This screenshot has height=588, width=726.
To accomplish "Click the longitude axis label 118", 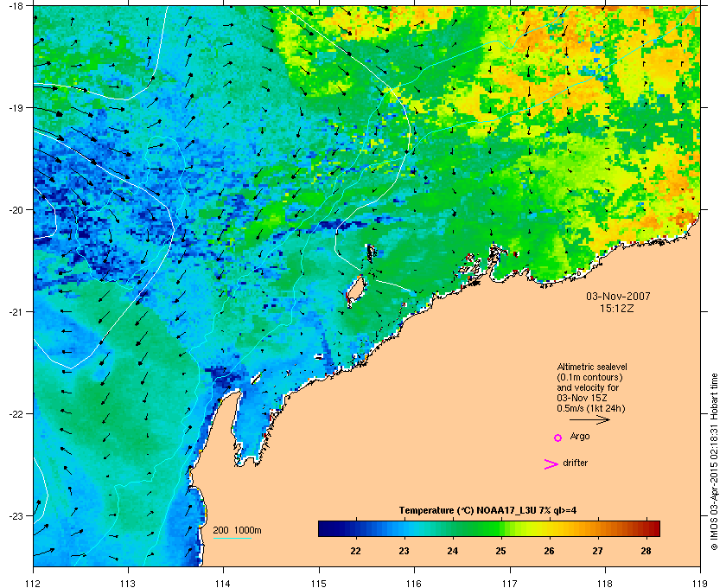I will coord(605,584).
